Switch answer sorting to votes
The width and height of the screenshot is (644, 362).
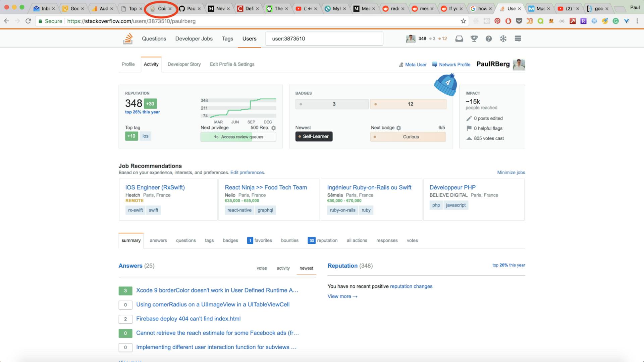[x=262, y=268]
